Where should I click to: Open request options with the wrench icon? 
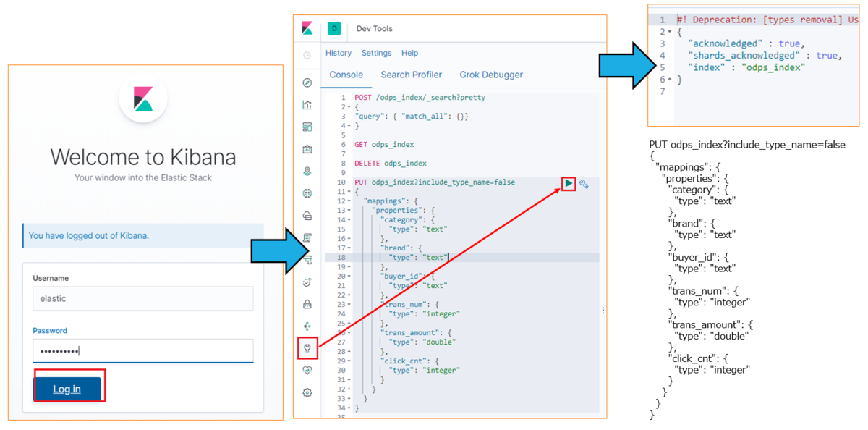click(x=584, y=184)
